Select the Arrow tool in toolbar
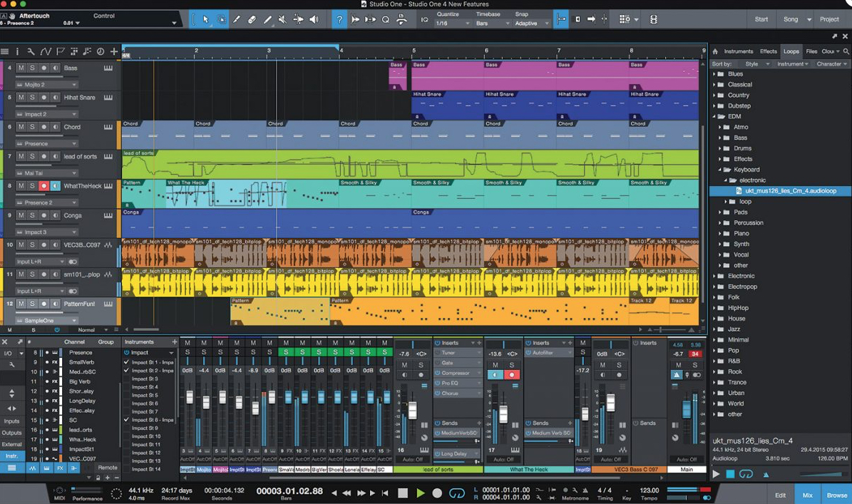This screenshot has width=852, height=504. point(205,19)
